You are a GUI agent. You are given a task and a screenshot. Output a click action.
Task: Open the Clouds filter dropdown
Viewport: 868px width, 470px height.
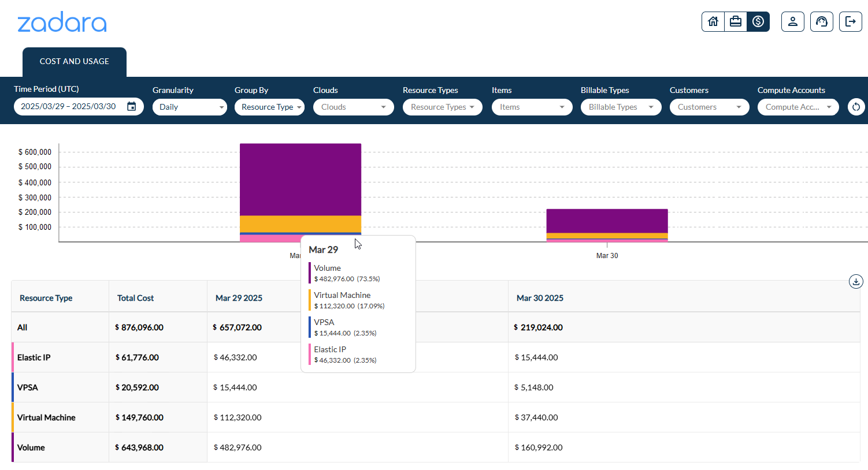[353, 107]
